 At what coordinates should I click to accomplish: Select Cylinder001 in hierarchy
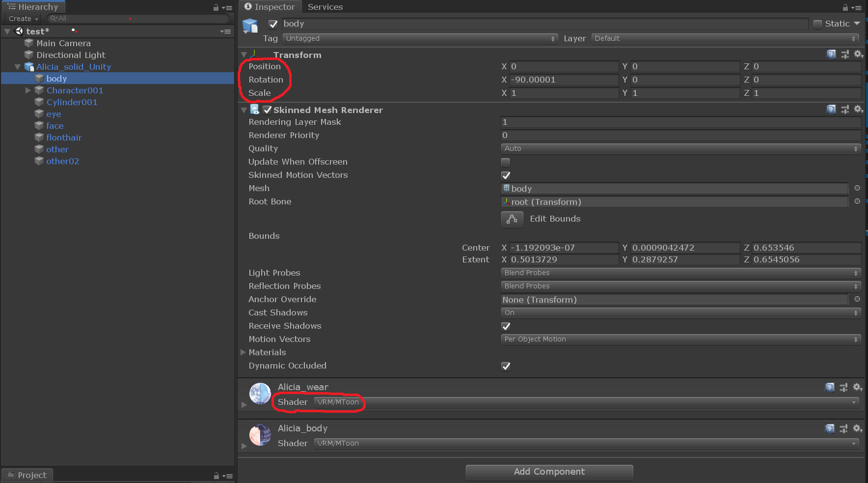(72, 102)
